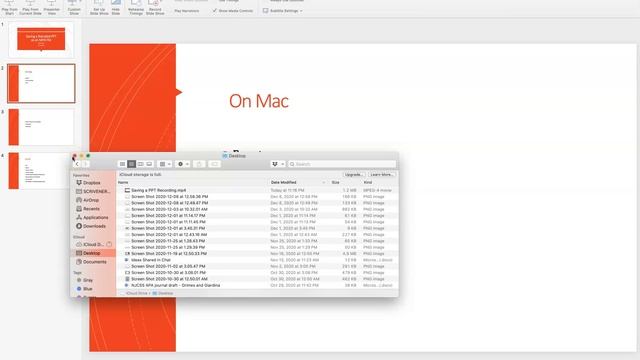This screenshot has height=360, width=640.
Task: Open Presenter View from ribbon
Action: (52, 8)
